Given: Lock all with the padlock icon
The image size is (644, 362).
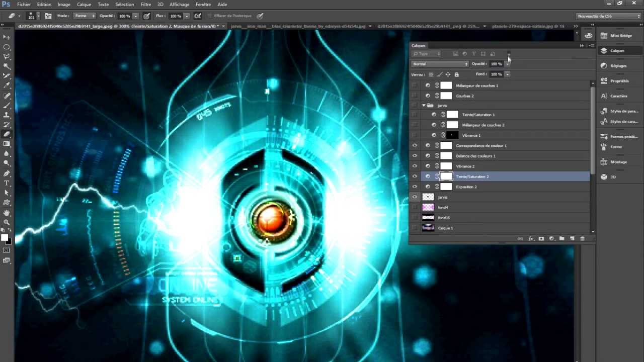Looking at the screenshot, I should 456,74.
